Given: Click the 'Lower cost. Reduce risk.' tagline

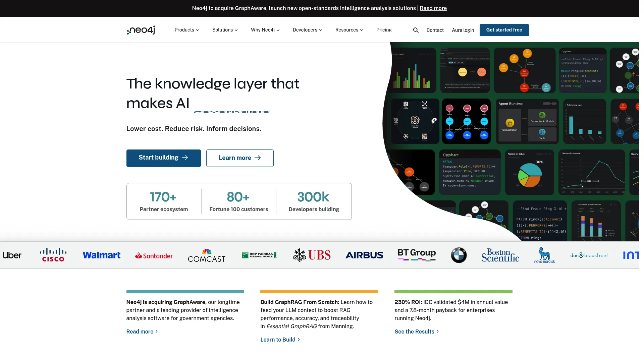Looking at the screenshot, I should point(194,129).
